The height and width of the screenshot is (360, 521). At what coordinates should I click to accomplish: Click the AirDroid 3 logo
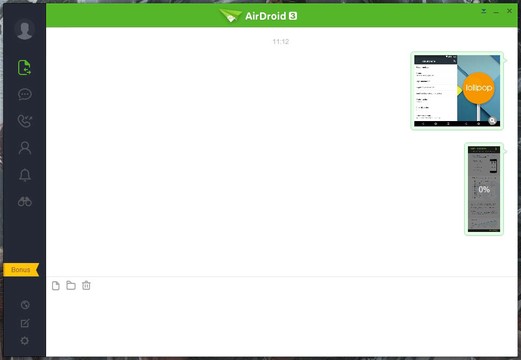pyautogui.click(x=258, y=16)
